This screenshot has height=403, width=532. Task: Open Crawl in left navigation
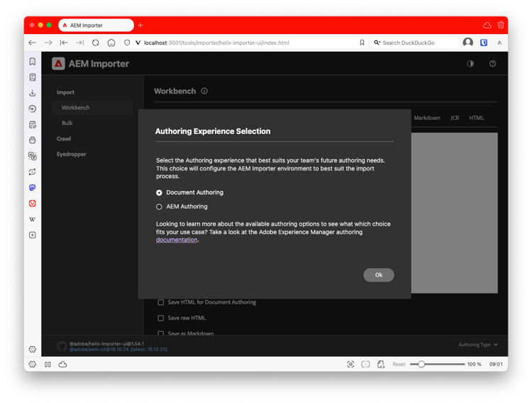64,138
